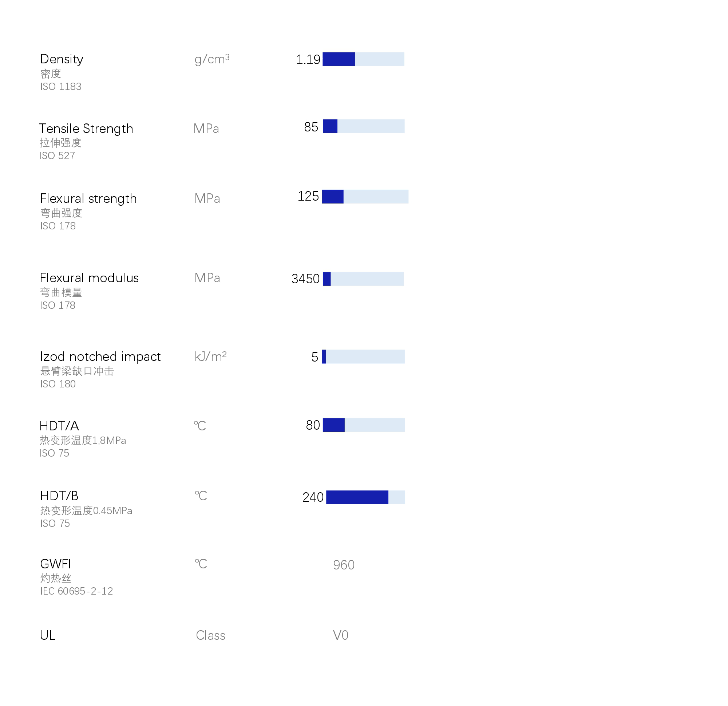Click the kJ/m² unit label
This screenshot has width=728, height=706.
coord(210,357)
